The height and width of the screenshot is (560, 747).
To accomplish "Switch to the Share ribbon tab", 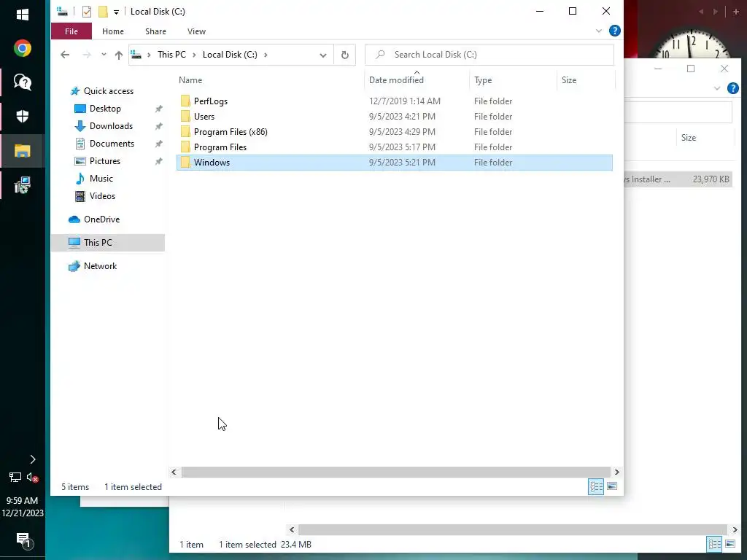I will pos(156,31).
